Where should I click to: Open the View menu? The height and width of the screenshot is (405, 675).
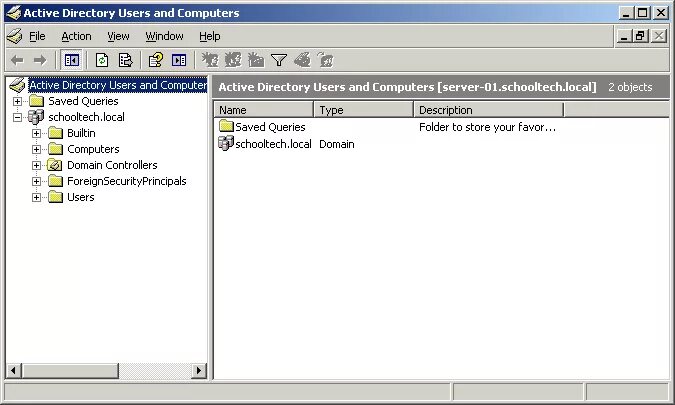point(118,36)
